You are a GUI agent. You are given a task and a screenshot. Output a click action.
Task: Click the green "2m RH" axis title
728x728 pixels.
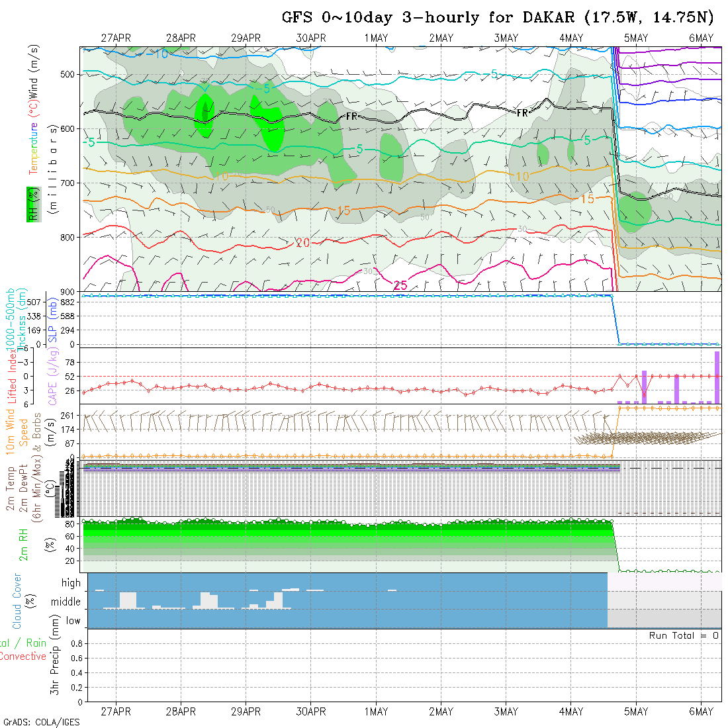click(23, 545)
